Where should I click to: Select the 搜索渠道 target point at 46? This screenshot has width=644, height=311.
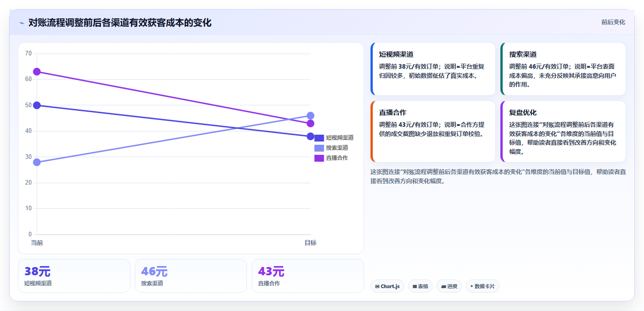click(311, 115)
